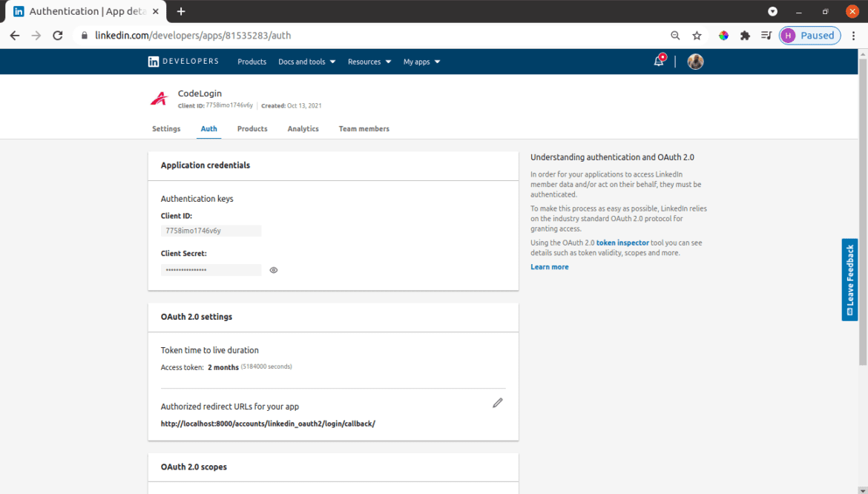
Task: Open the Team members tab
Action: (x=364, y=128)
